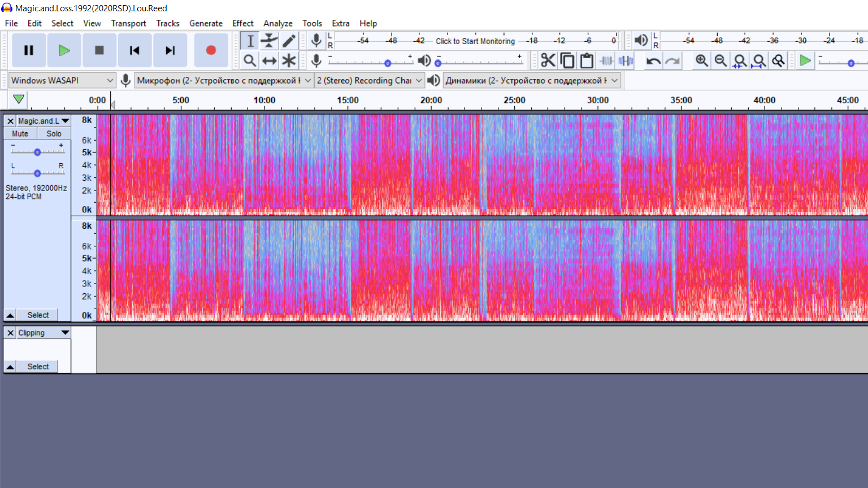Screen dimensions: 868x488
Task: Collapse the Clipping track with arrow
Action: (x=10, y=367)
